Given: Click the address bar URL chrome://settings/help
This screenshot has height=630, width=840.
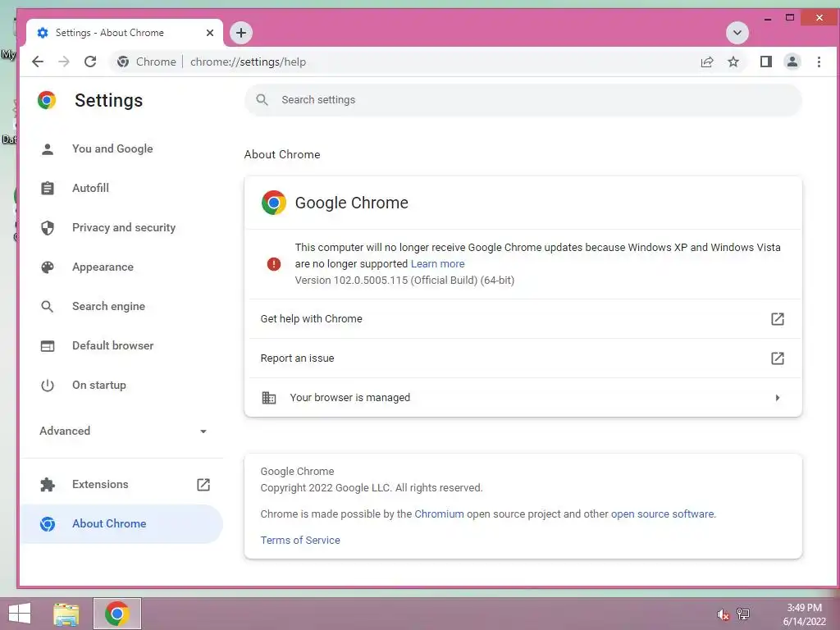Looking at the screenshot, I should coord(248,62).
